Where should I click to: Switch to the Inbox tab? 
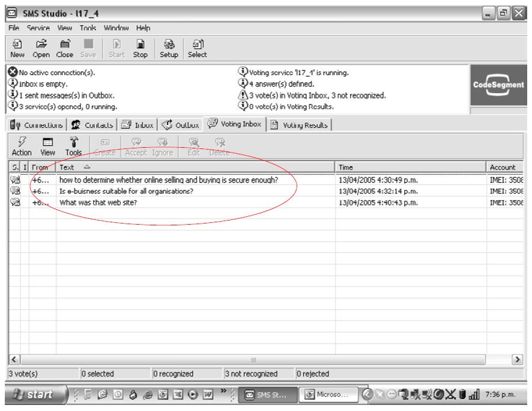tap(137, 125)
